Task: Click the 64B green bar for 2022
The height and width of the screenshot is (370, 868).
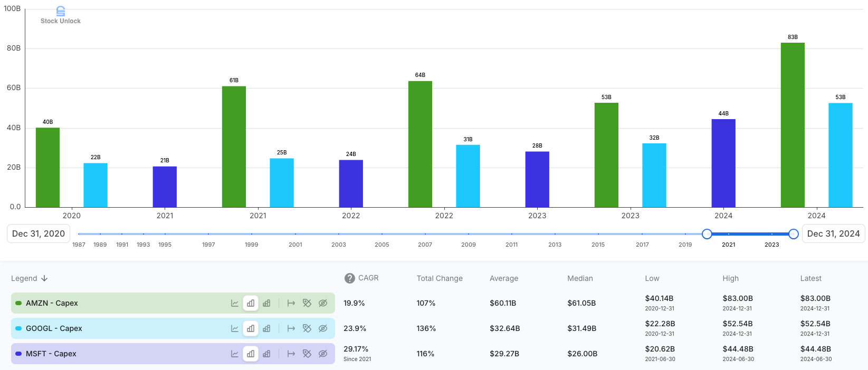Action: coord(420,144)
